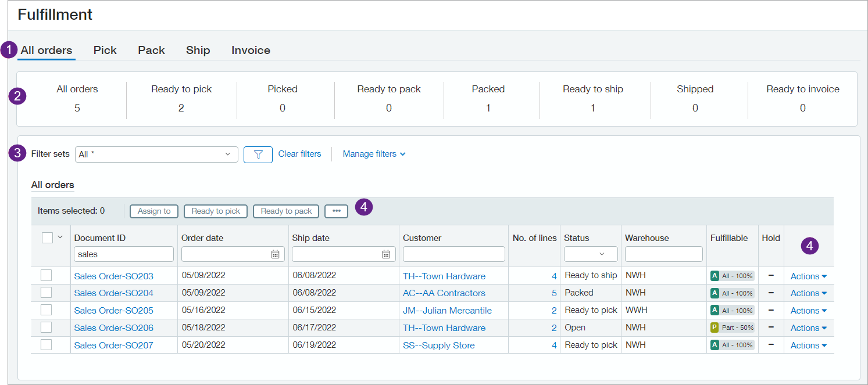Switch to the Pick tab
This screenshot has height=385, width=868.
pos(105,51)
